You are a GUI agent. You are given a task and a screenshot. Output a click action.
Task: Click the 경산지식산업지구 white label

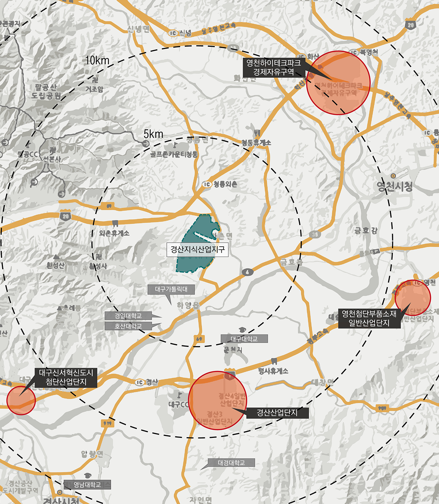point(198,250)
